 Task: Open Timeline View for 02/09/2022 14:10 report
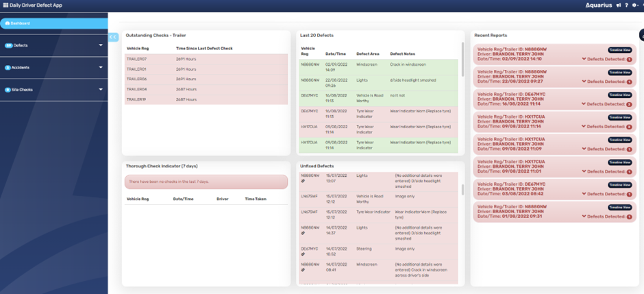coord(619,50)
